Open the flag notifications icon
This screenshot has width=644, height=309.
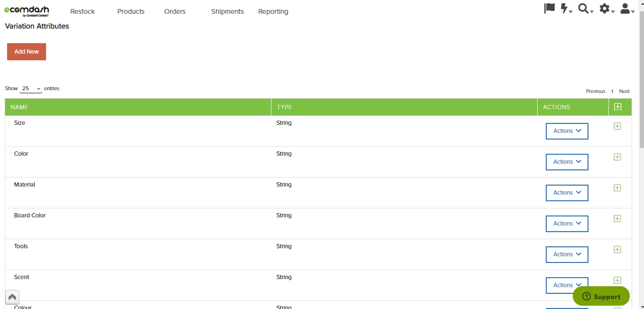tap(549, 9)
